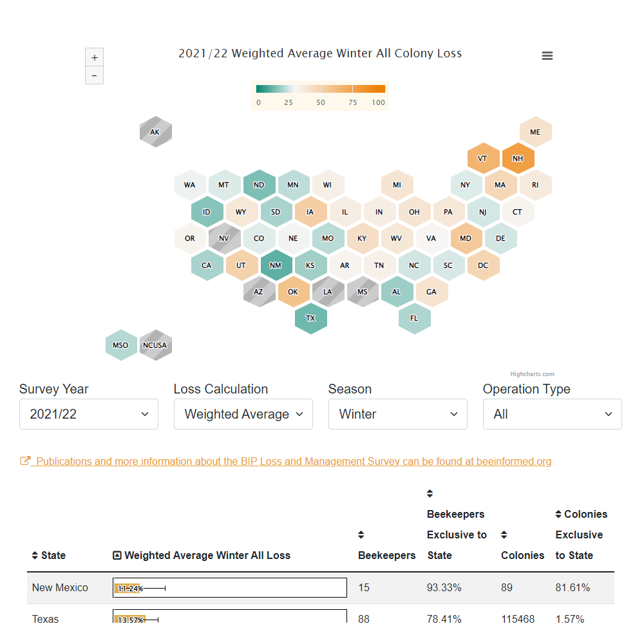Expand the Operation Type dropdown
This screenshot has height=644, width=644.
(553, 414)
